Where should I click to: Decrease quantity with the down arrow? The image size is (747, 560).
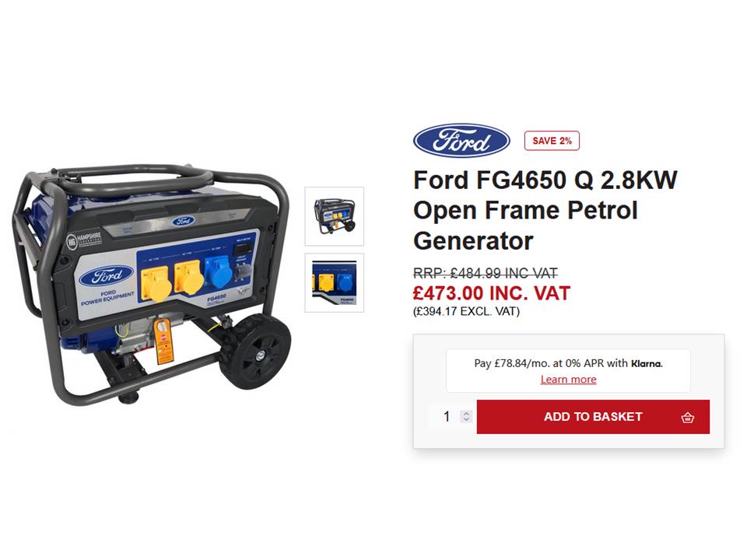pyautogui.click(x=466, y=419)
